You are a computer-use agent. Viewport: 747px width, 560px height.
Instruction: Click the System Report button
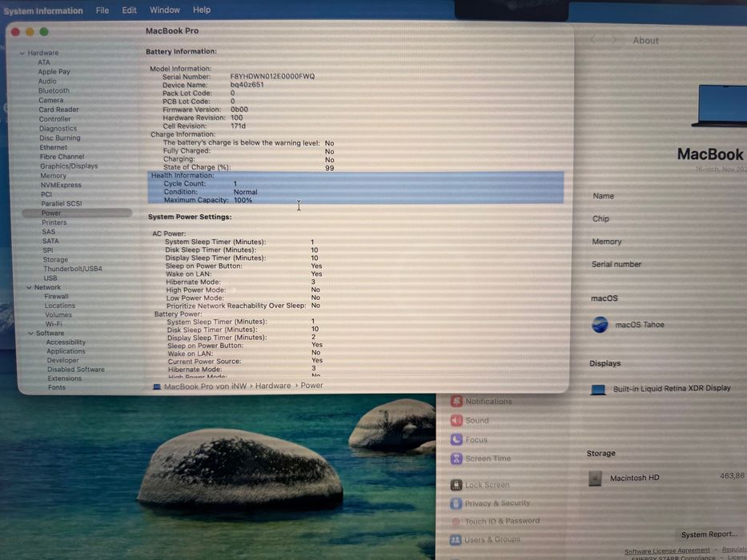709,534
